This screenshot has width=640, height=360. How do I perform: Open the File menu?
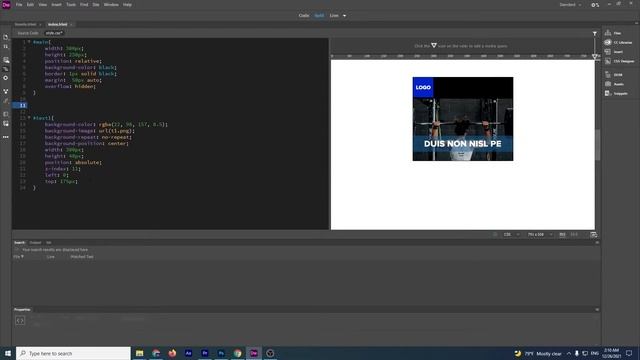click(19, 4)
